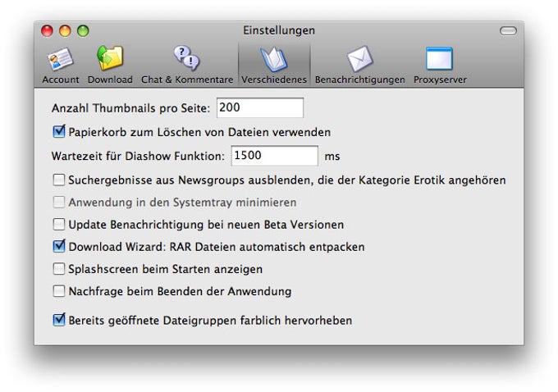Enable Update Benachrichtigung bei neuen Beta Versionen
This screenshot has height=392, width=558.
(x=59, y=225)
